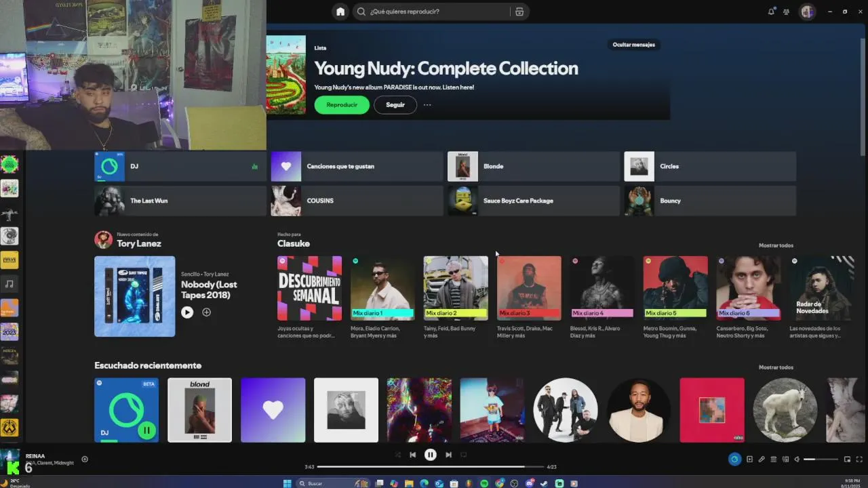The width and height of the screenshot is (868, 488).
Task: Open the browse icon beside the search bar
Action: [x=519, y=12]
